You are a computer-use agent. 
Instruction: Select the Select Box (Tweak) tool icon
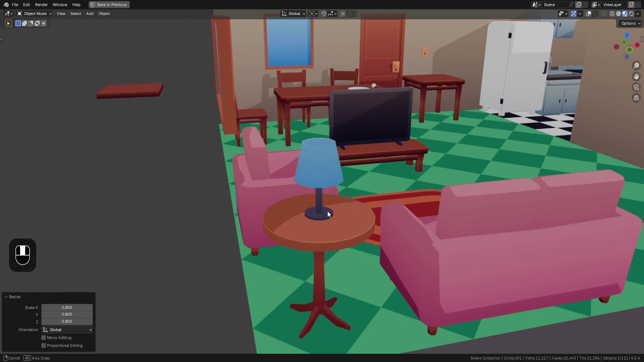(x=8, y=23)
